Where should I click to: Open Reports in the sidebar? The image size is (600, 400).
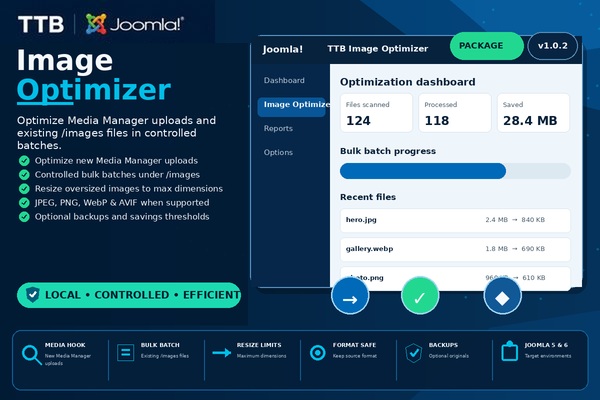(x=278, y=128)
